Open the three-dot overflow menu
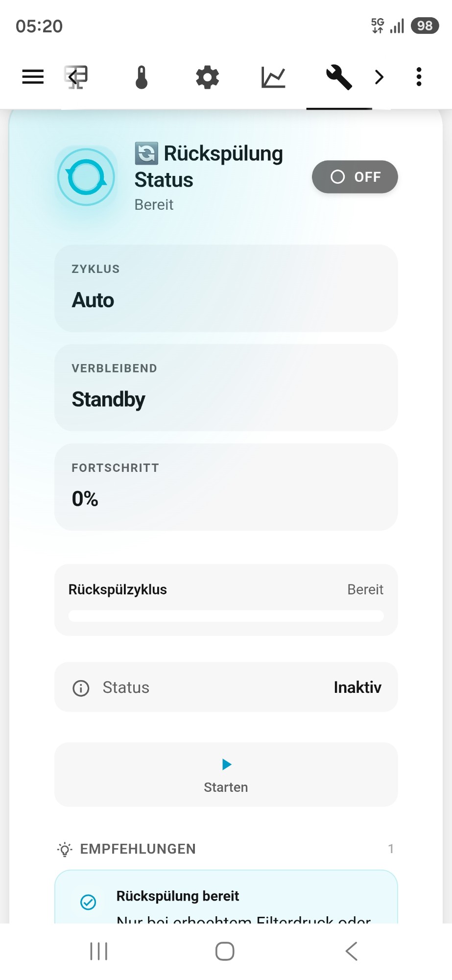 [419, 77]
